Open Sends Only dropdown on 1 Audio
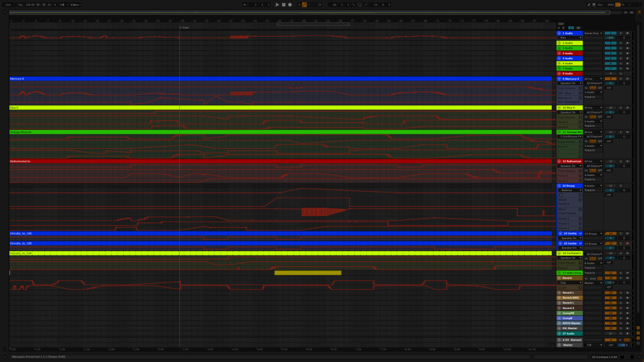The height and width of the screenshot is (362, 644). click(593, 33)
